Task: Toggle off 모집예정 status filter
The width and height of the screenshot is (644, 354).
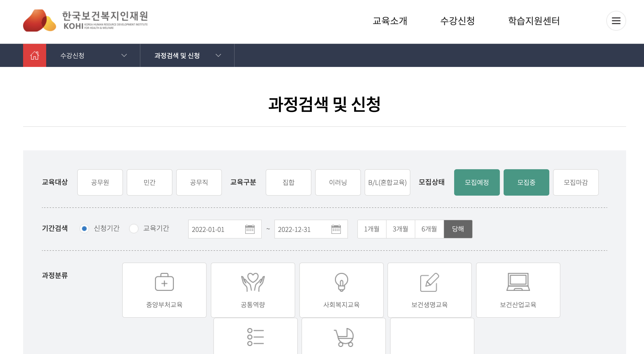Action: [477, 182]
